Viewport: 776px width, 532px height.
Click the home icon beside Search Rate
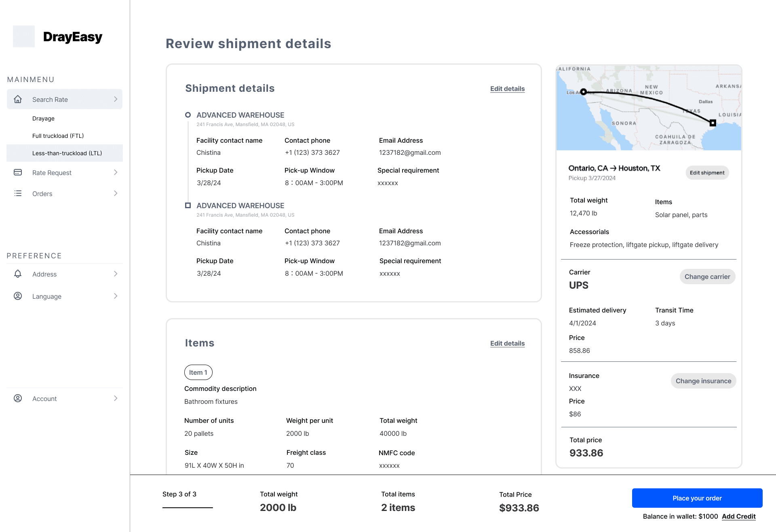coord(18,99)
